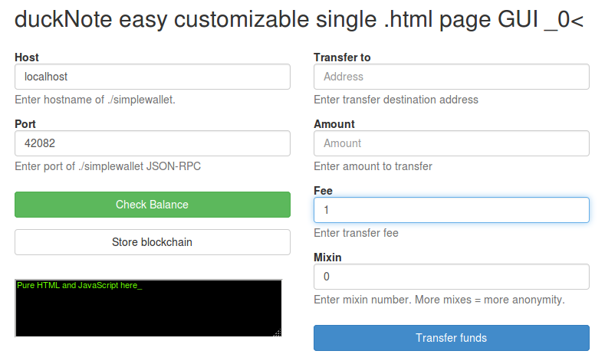
Task: Select the Fee input field
Action: [452, 210]
